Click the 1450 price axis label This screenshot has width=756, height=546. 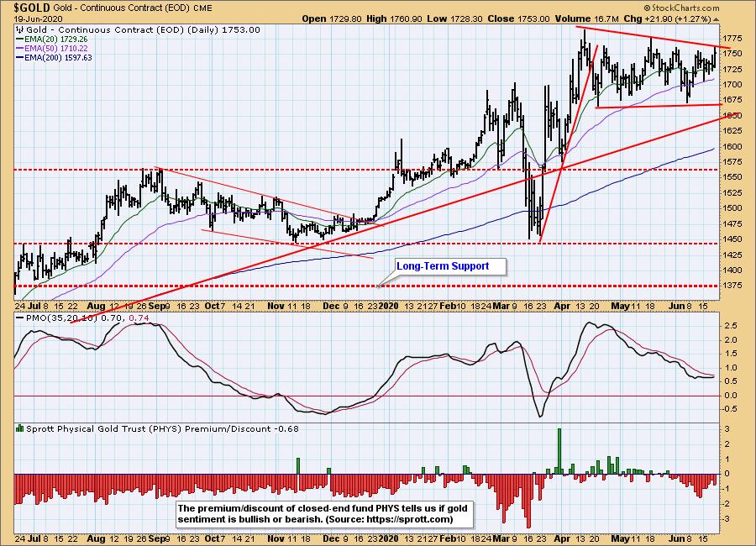(732, 239)
